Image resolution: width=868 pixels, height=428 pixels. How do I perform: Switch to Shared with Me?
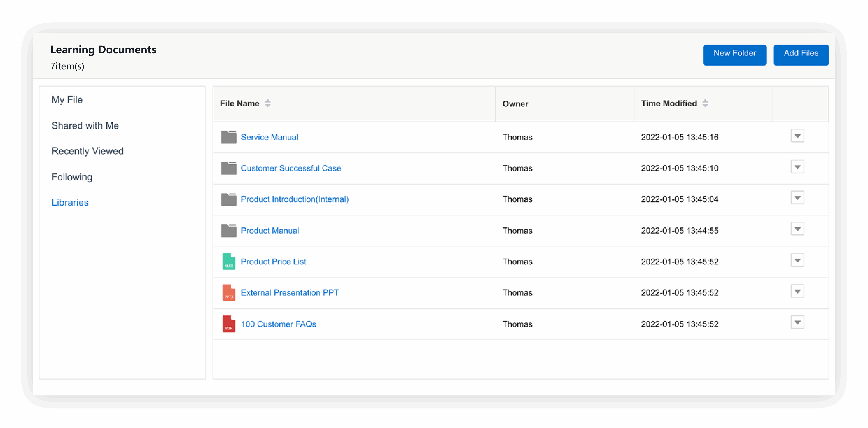(85, 125)
